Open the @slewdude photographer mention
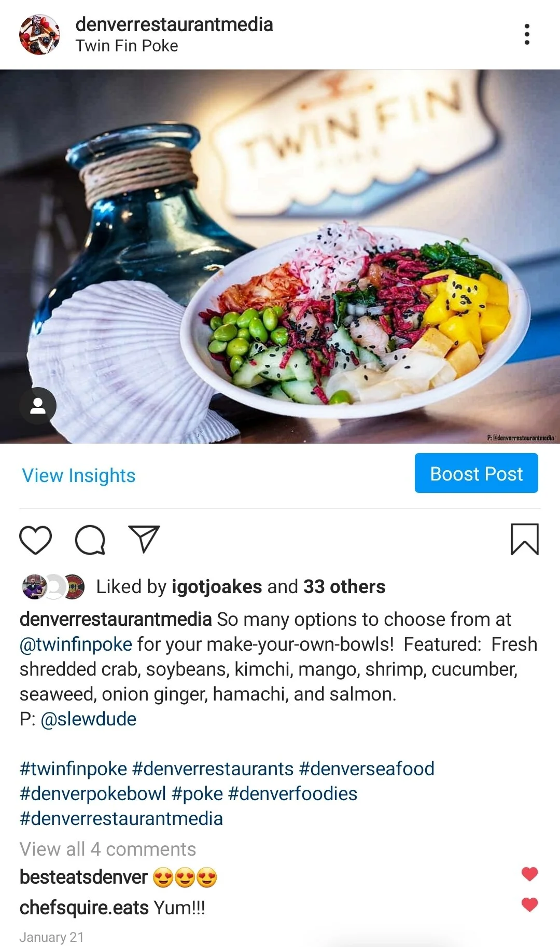The width and height of the screenshot is (560, 947). (x=88, y=719)
